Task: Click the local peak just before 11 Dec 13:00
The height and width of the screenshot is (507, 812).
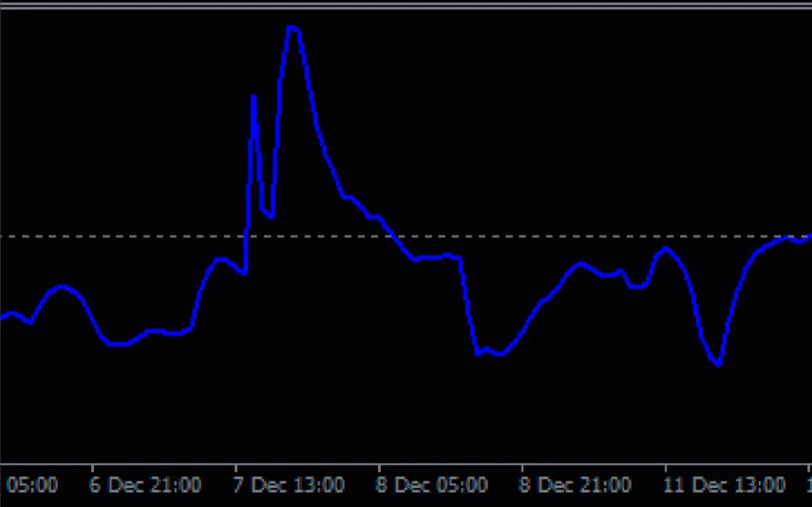Action: pyautogui.click(x=666, y=249)
